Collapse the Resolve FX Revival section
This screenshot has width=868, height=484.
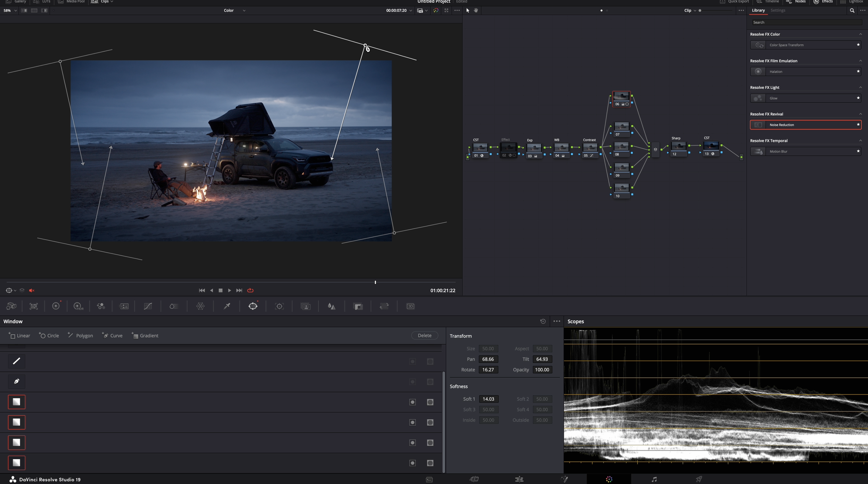coord(860,114)
